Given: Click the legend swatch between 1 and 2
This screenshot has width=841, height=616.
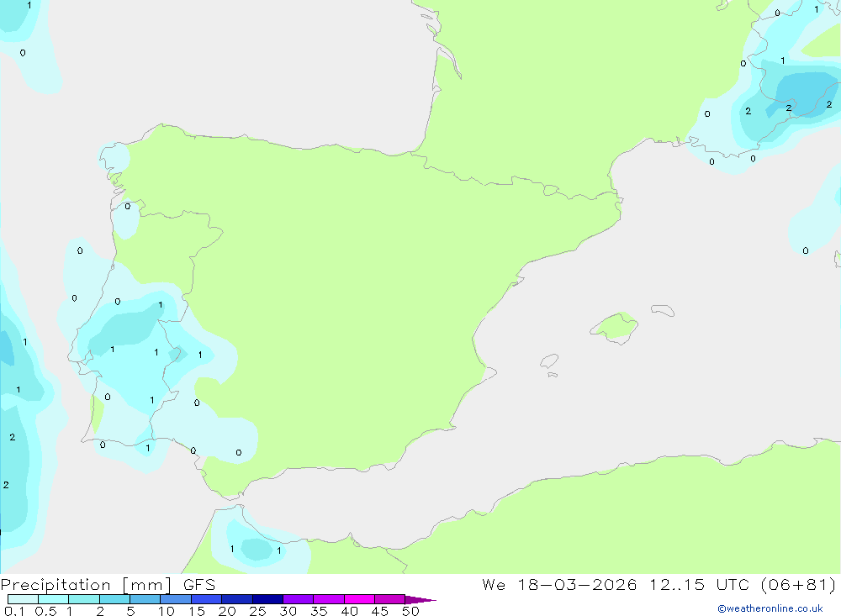Looking at the screenshot, I should point(84,599).
